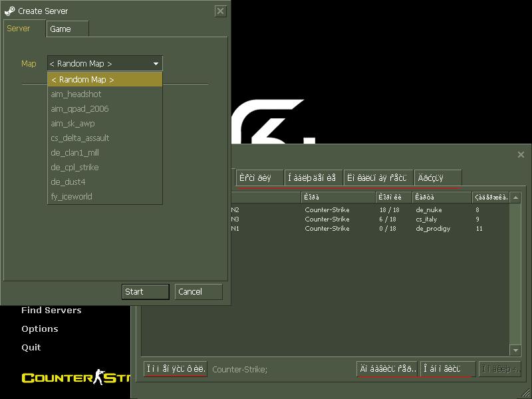Choose de_cpl_strike in the map dropdown
532x399 pixels.
coord(105,168)
